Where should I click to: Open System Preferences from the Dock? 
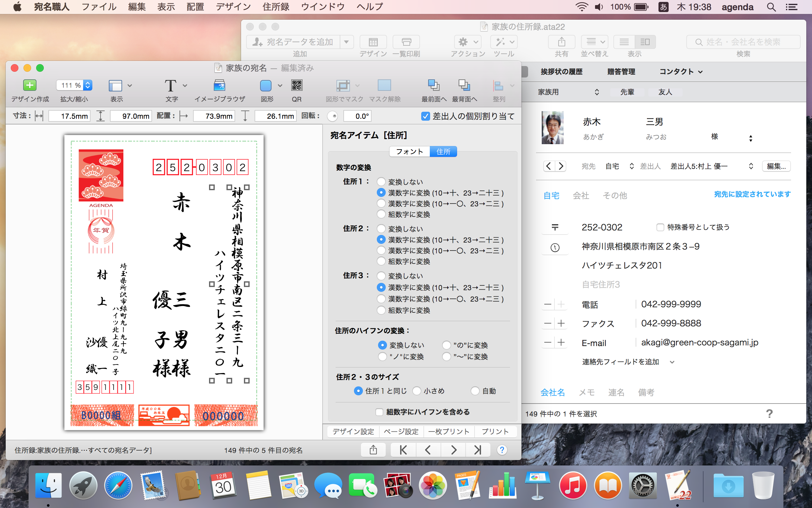coord(643,485)
